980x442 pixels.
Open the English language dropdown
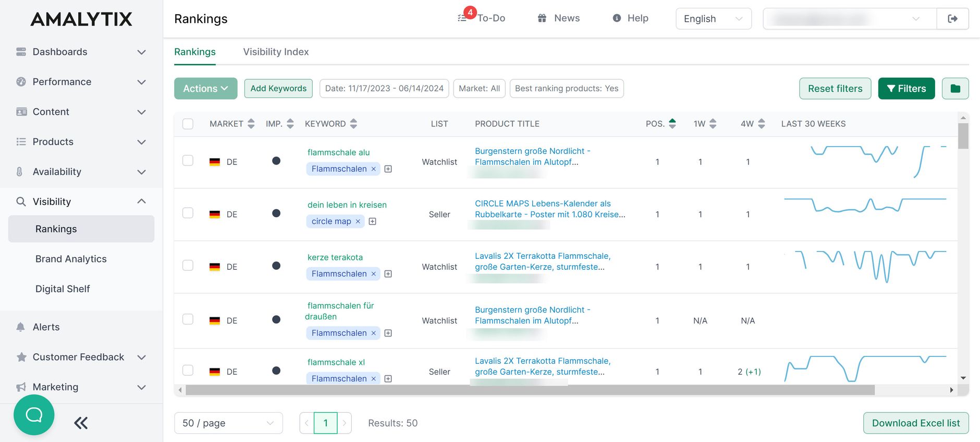coord(714,19)
